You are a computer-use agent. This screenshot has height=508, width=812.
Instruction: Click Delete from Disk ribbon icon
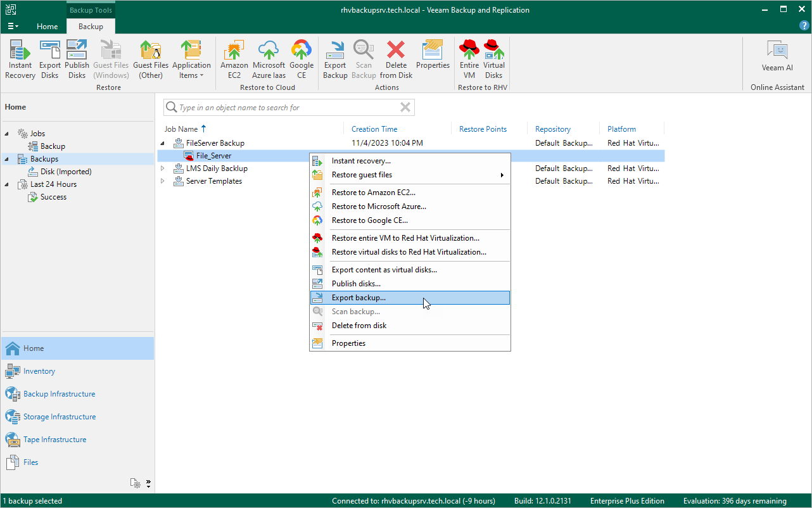click(396, 60)
